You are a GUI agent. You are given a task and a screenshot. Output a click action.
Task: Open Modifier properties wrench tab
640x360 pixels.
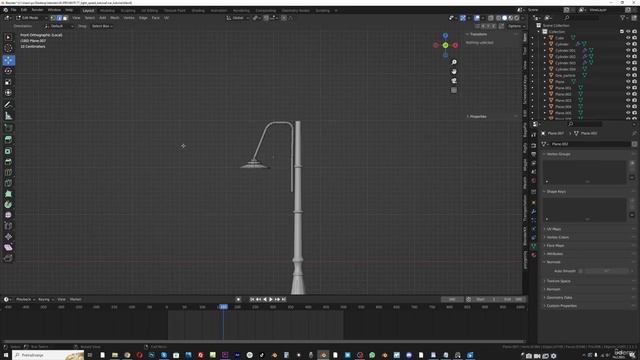point(533,211)
